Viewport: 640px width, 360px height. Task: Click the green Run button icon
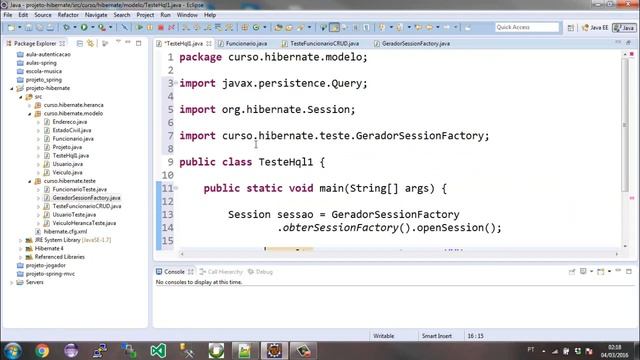[84, 27]
